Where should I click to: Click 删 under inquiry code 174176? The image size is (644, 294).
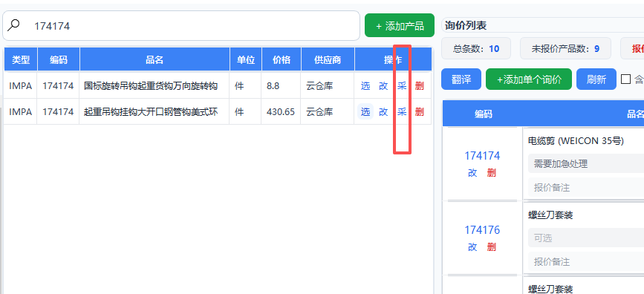pos(491,246)
